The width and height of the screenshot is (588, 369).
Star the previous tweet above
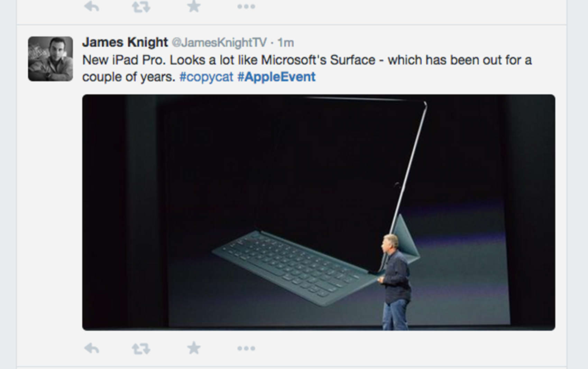[x=194, y=6]
